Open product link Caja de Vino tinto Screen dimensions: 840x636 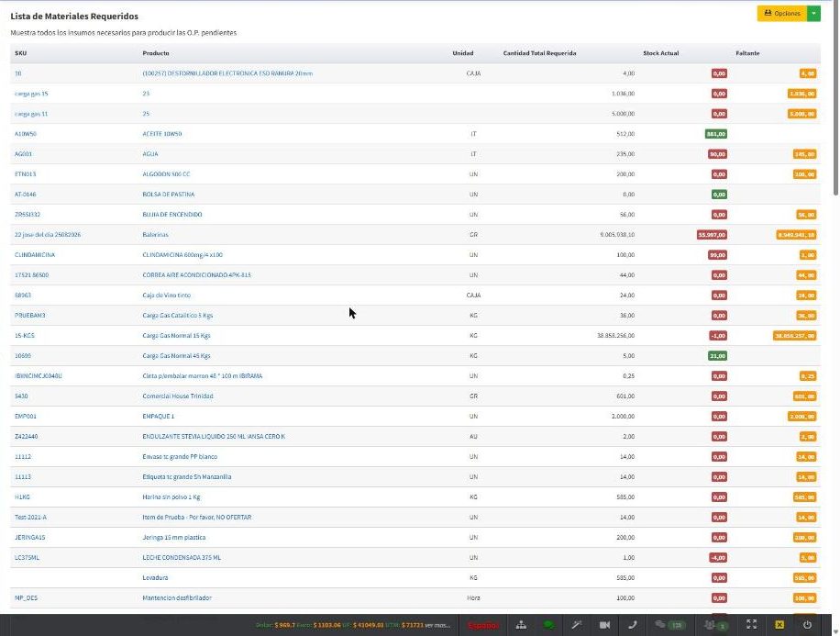pos(167,296)
